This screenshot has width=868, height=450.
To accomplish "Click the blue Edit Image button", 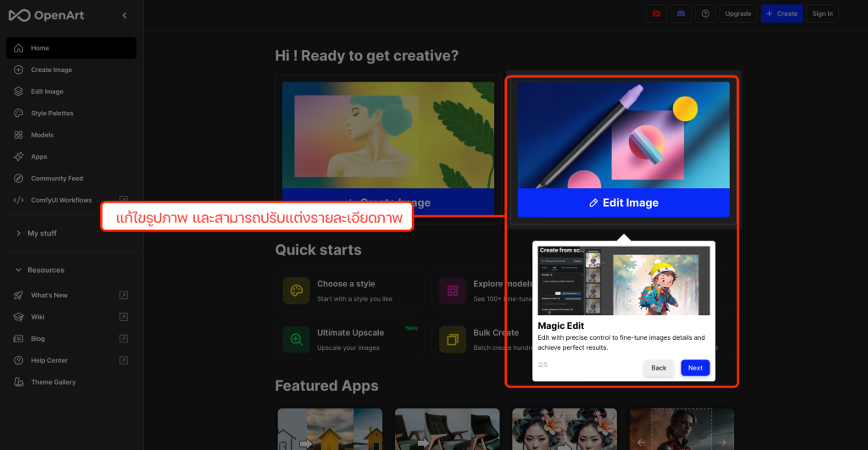I will 623,203.
